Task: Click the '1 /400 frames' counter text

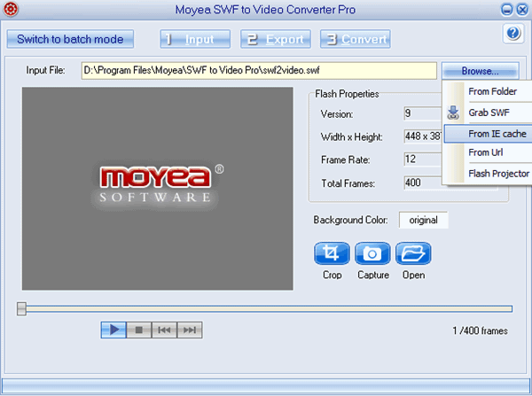Action: click(480, 330)
